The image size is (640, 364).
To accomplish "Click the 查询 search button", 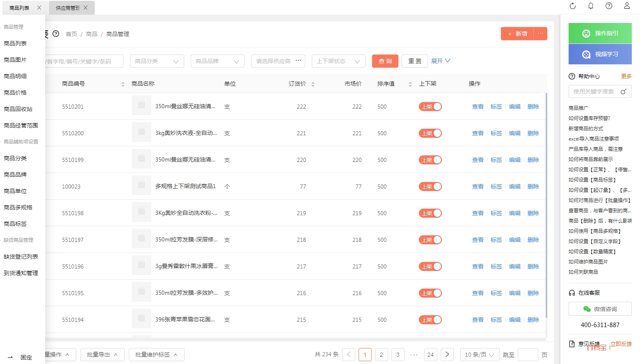I will [385, 61].
